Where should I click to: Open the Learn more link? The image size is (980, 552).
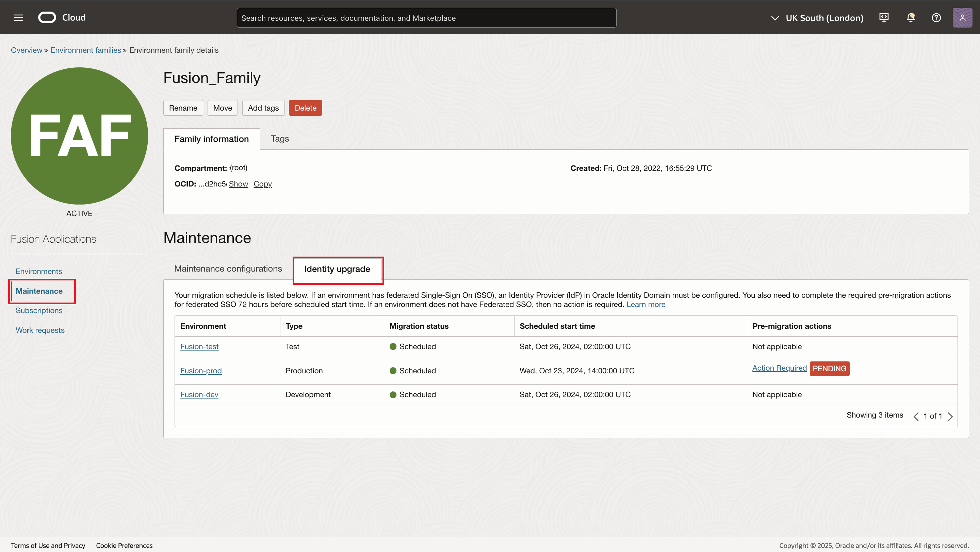(646, 304)
